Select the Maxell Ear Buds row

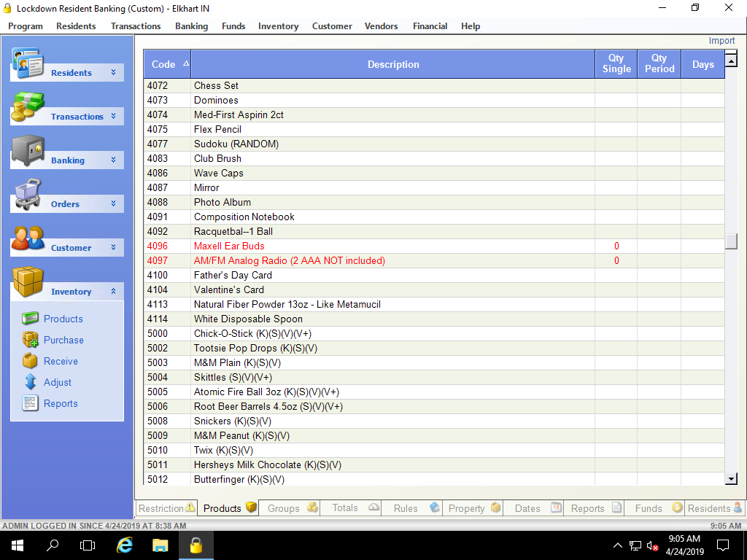click(434, 246)
